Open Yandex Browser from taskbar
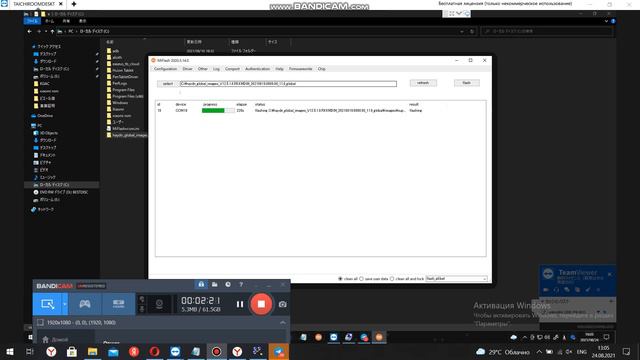 coord(51,352)
